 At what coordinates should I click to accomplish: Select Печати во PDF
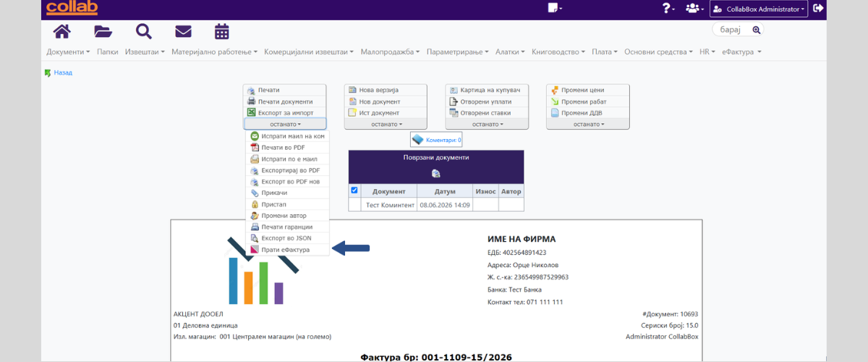point(287,147)
